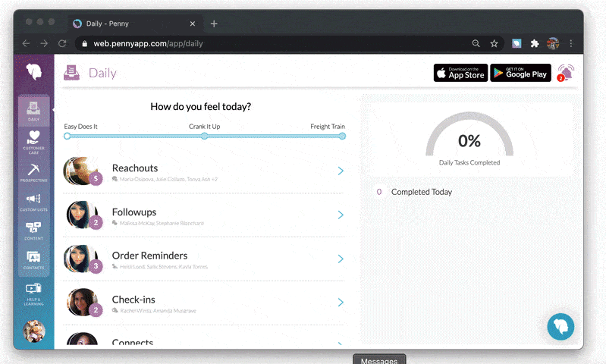
Task: Set feeling slider to Easy Does It
Action: tap(68, 136)
